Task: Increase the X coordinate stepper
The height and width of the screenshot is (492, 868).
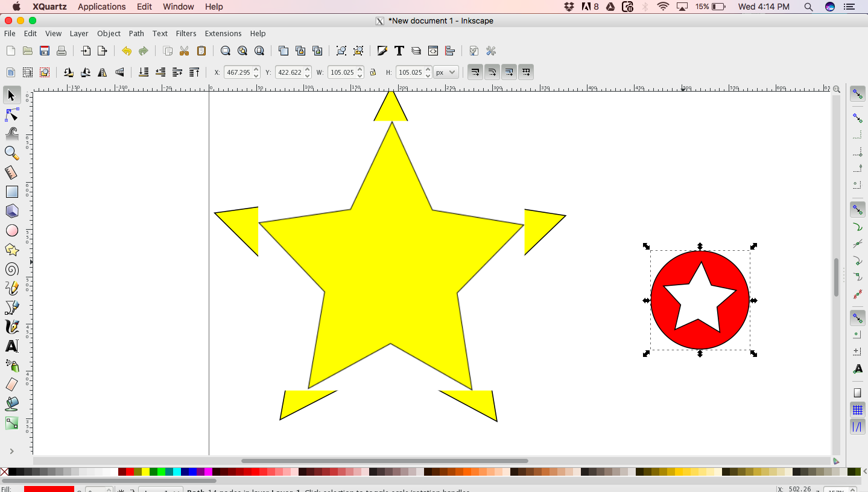Action: click(256, 69)
